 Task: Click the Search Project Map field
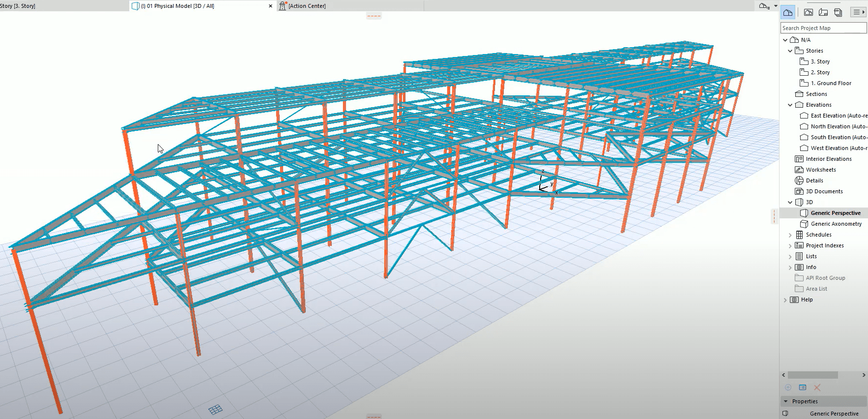823,28
